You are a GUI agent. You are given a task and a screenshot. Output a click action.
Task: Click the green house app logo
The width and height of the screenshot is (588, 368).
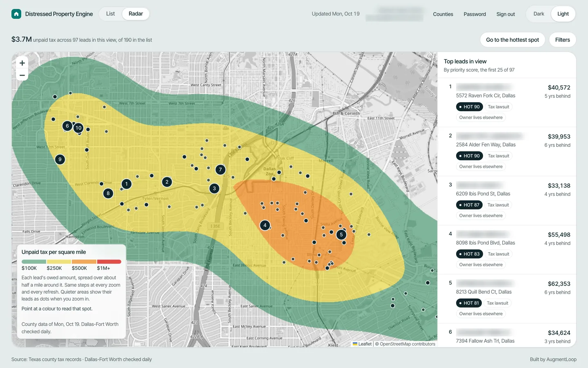(16, 14)
